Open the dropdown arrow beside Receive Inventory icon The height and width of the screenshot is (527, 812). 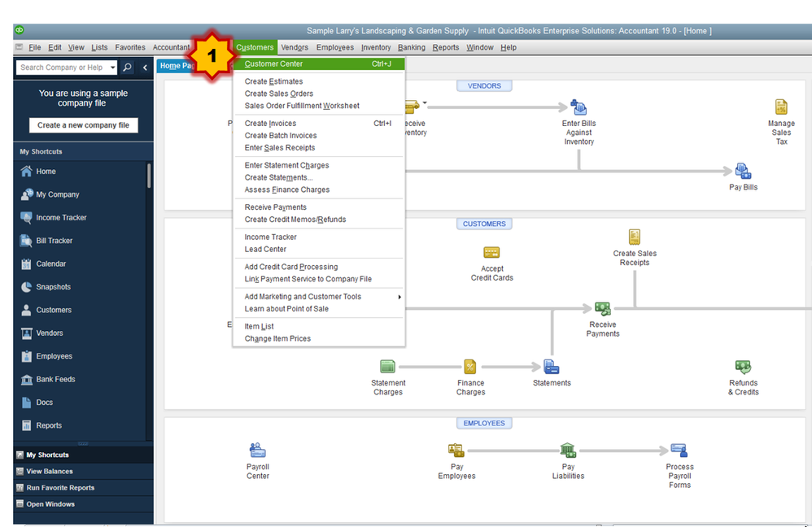click(x=425, y=102)
